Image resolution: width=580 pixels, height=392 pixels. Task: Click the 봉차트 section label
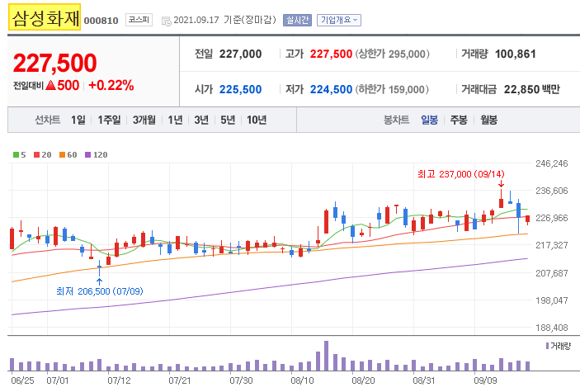click(x=396, y=120)
